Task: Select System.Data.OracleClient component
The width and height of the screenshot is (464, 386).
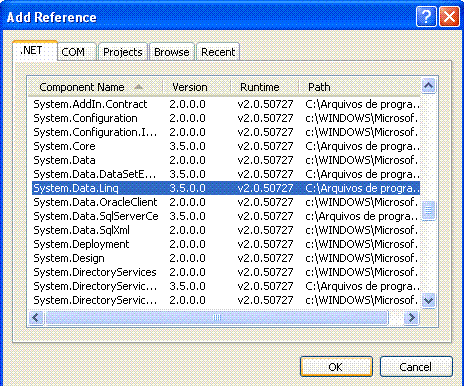Action: click(226, 202)
